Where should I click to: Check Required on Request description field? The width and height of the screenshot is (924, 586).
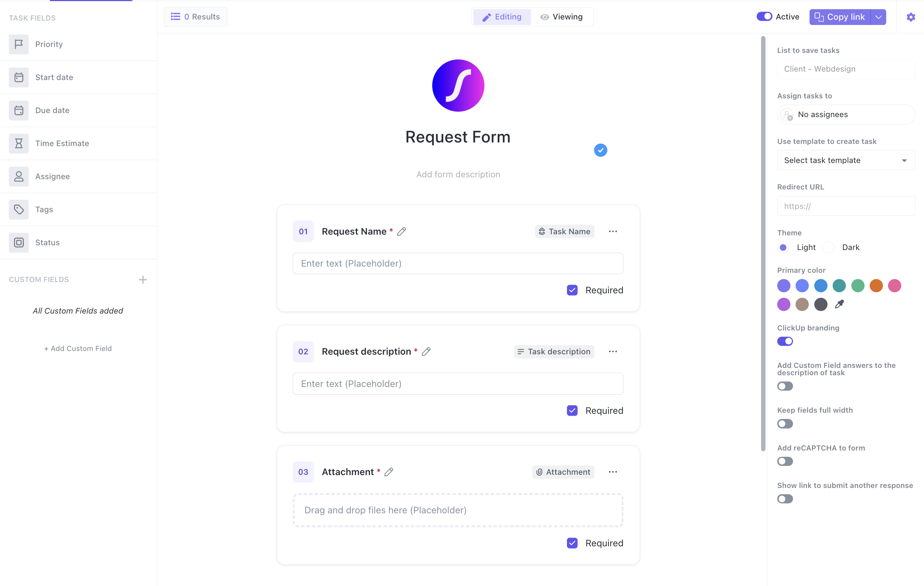pos(572,410)
